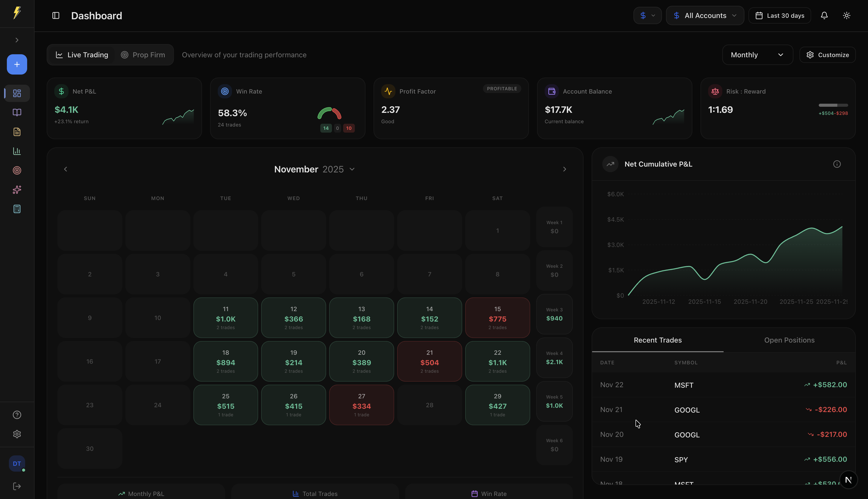
Task: Select the November 22 calendar day cell
Action: click(497, 361)
